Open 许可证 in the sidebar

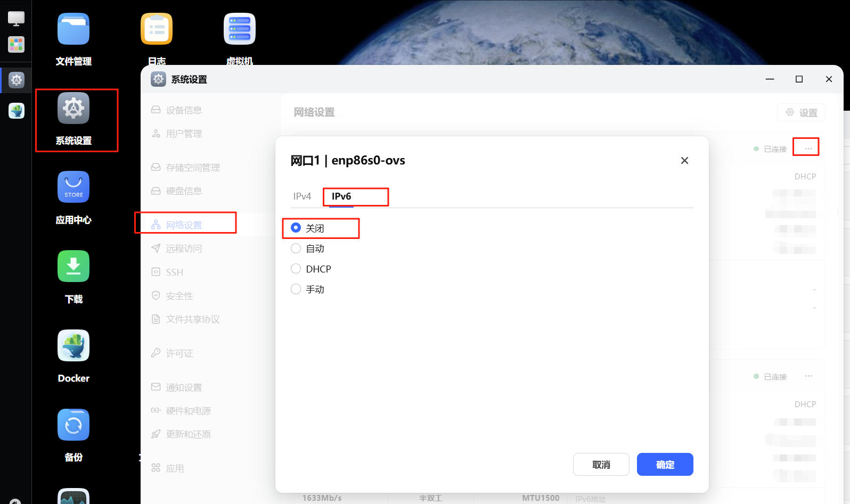(x=179, y=353)
